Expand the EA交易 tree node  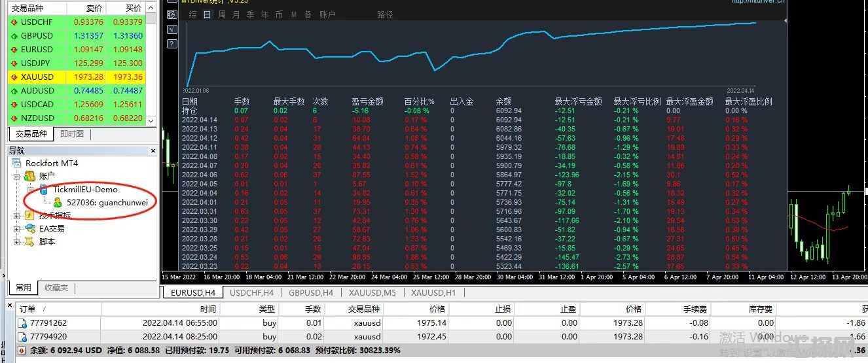(x=16, y=228)
